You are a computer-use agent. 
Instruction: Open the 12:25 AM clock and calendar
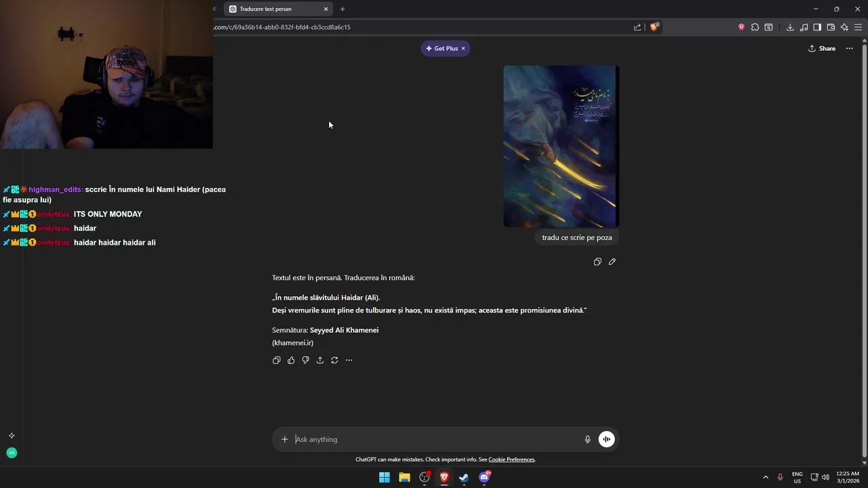pos(848,477)
